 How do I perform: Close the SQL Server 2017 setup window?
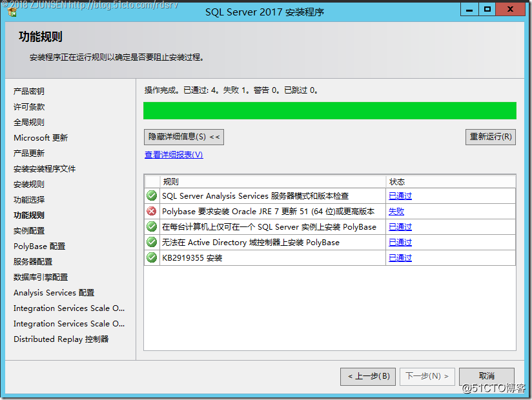pyautogui.click(x=510, y=10)
